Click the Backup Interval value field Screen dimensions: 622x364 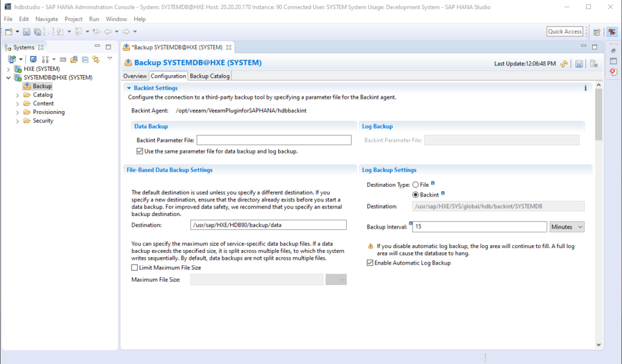click(x=480, y=227)
